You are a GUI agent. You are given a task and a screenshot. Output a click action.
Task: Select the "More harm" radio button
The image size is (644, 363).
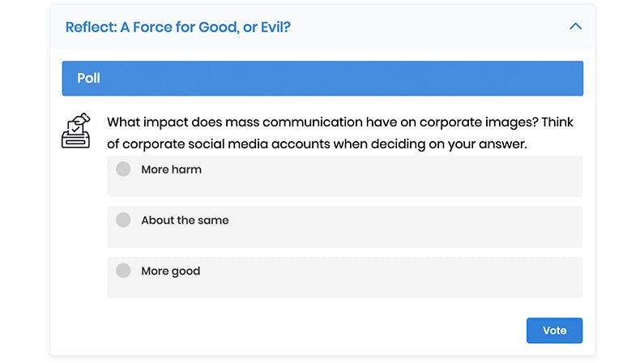(x=123, y=169)
